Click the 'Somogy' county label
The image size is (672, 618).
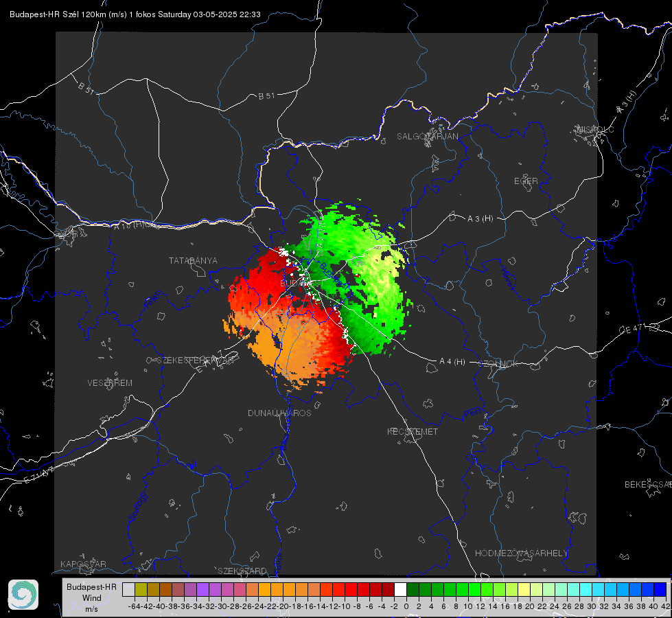point(137,507)
